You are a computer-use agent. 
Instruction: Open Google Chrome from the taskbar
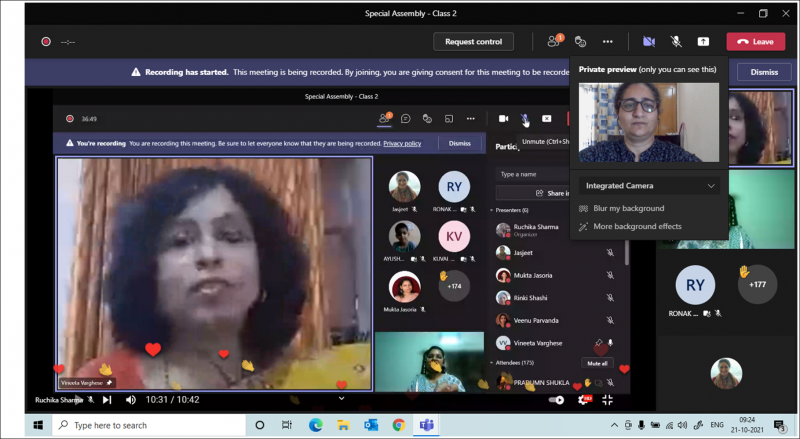398,425
